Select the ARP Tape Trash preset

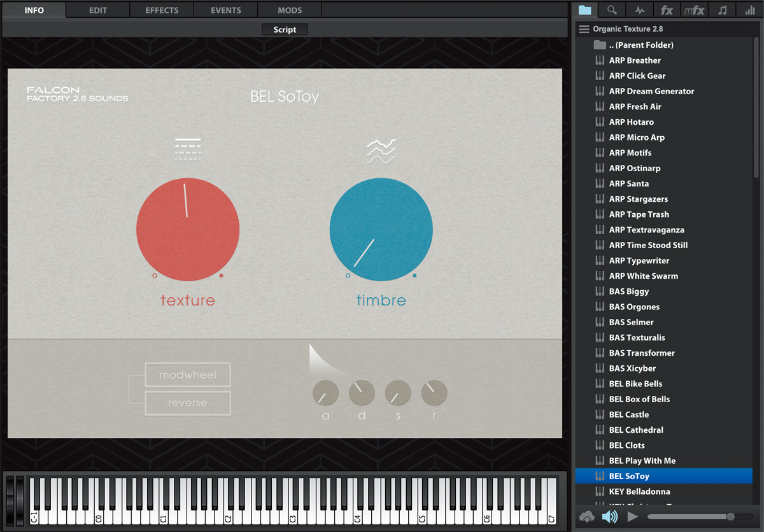[664, 214]
